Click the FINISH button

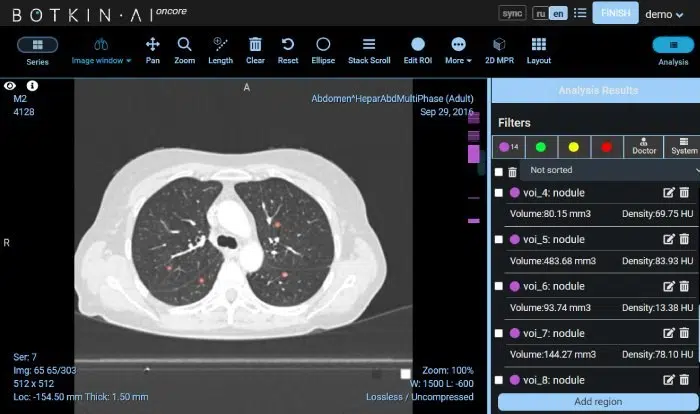615,13
